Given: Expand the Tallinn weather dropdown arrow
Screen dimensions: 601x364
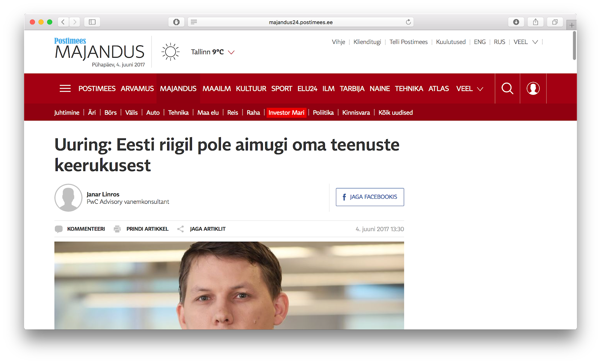Looking at the screenshot, I should (231, 52).
